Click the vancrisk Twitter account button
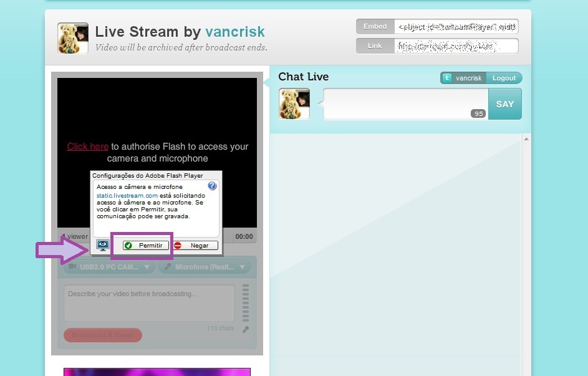 pos(463,78)
